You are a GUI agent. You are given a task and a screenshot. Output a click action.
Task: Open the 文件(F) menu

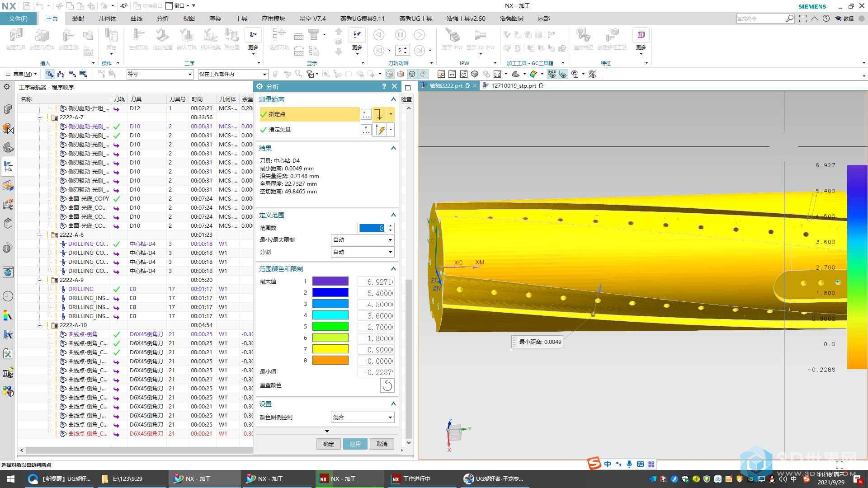point(19,19)
